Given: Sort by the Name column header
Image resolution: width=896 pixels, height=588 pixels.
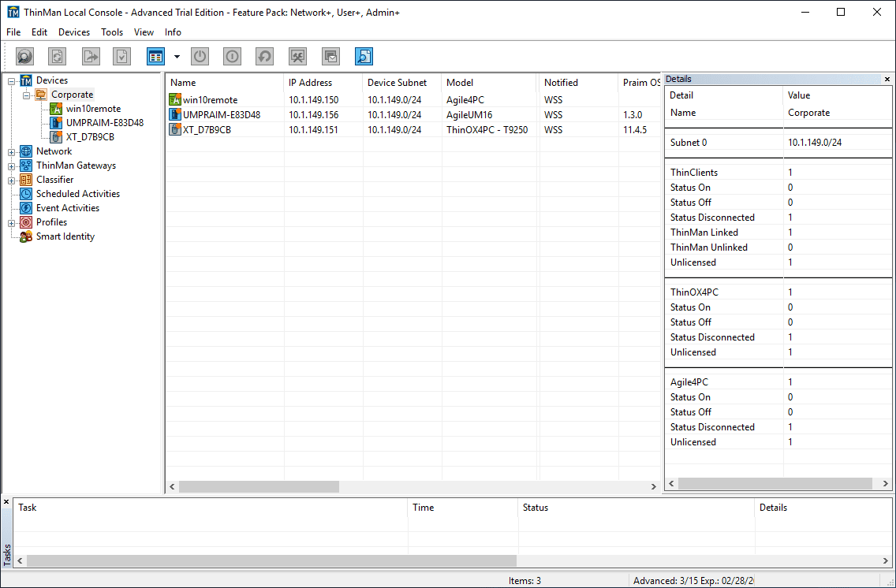Looking at the screenshot, I should click(x=225, y=83).
